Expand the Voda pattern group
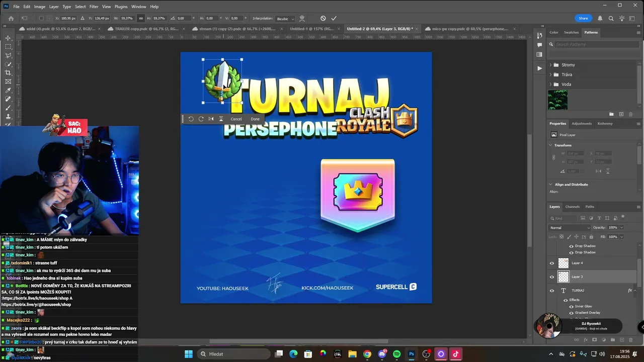 550,84
